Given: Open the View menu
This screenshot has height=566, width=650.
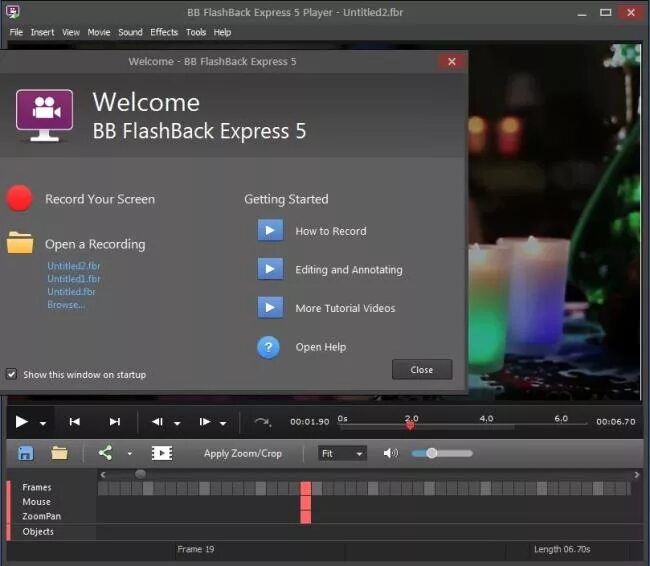Looking at the screenshot, I should (x=71, y=32).
